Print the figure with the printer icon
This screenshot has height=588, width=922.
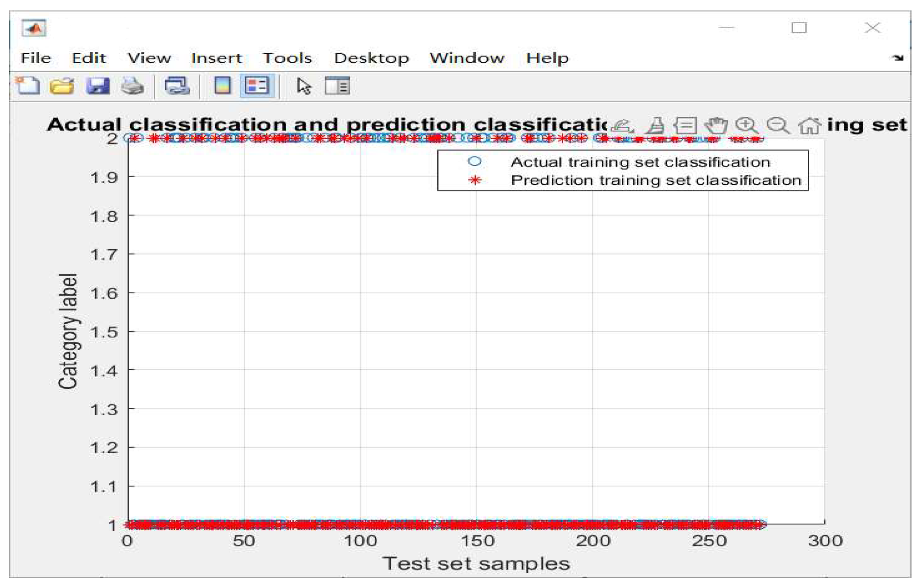(132, 86)
